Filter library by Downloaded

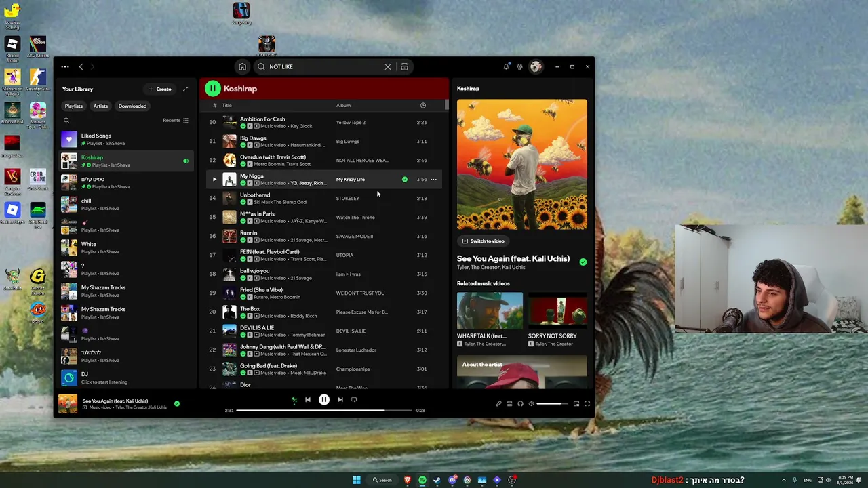tap(132, 106)
